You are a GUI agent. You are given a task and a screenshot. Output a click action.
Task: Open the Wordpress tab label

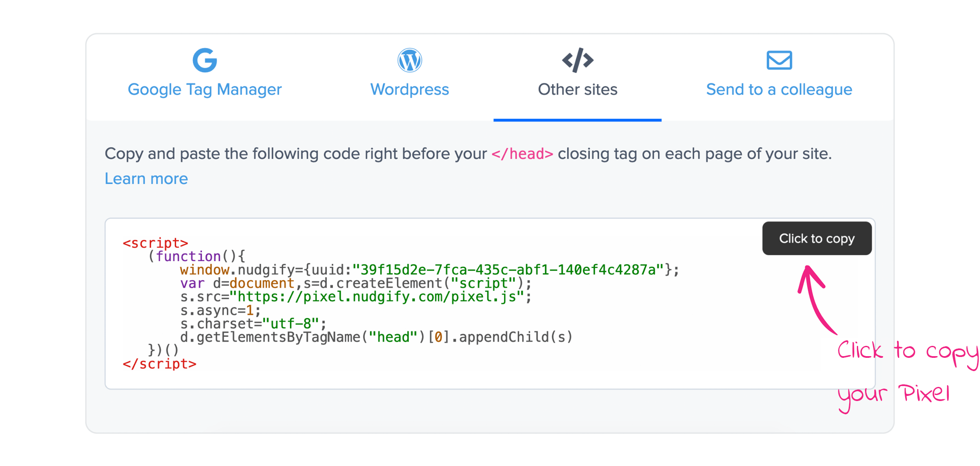[410, 89]
